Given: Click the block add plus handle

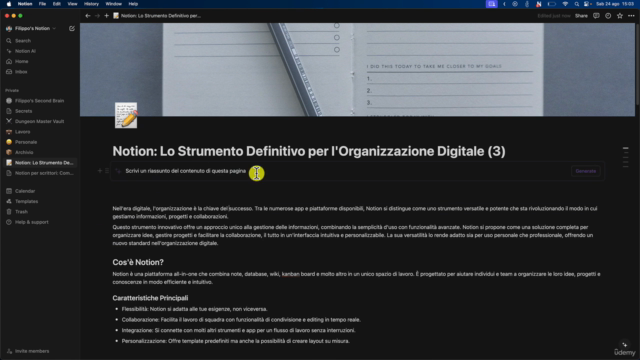Looking at the screenshot, I should (x=100, y=171).
